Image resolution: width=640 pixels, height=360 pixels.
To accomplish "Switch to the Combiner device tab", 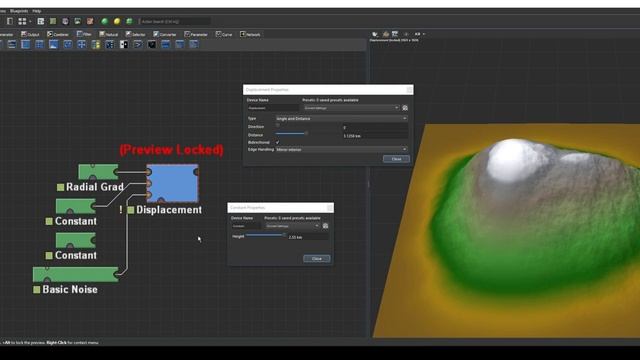I will click(x=58, y=34).
